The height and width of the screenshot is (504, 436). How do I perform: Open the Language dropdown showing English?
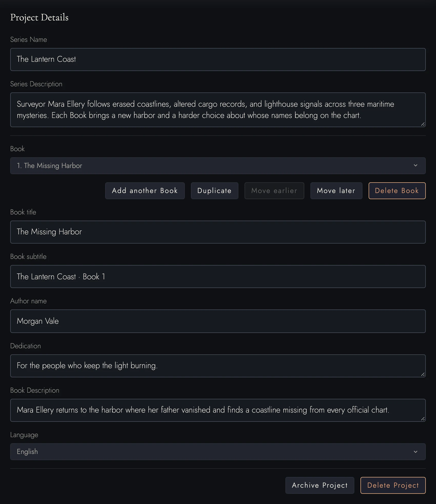coord(218,452)
